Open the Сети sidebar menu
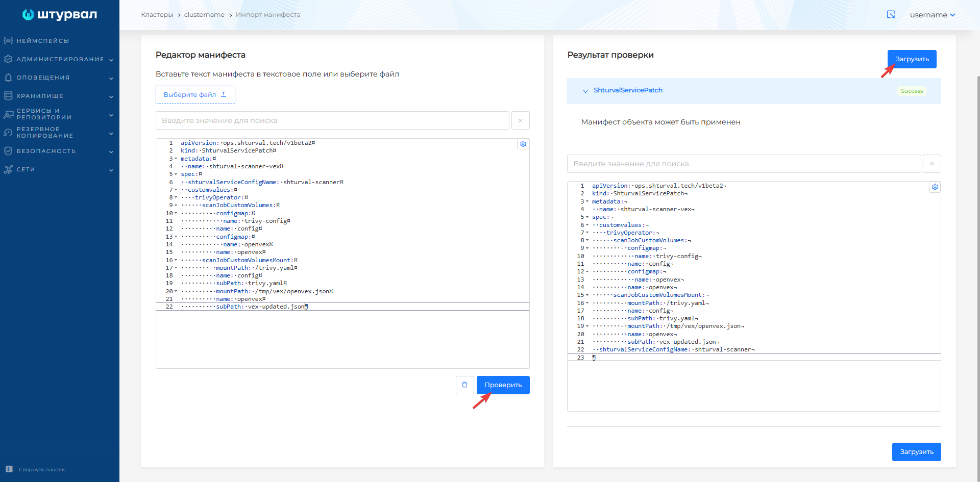Viewport: 980px width, 482px height. point(60,170)
